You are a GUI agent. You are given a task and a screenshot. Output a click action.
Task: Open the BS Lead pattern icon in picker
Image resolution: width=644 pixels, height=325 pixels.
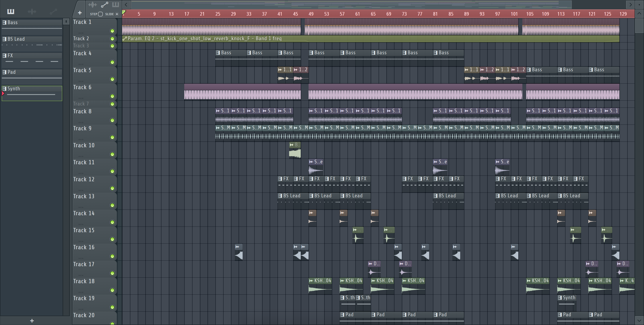4,39
